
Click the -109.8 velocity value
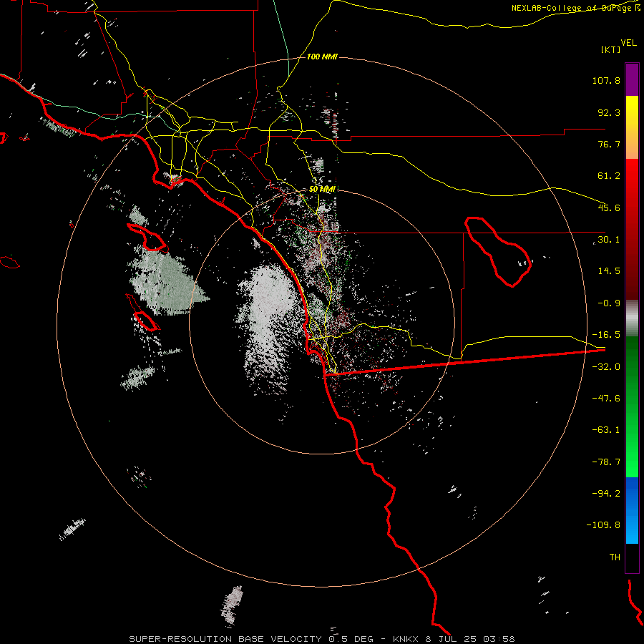click(x=603, y=525)
